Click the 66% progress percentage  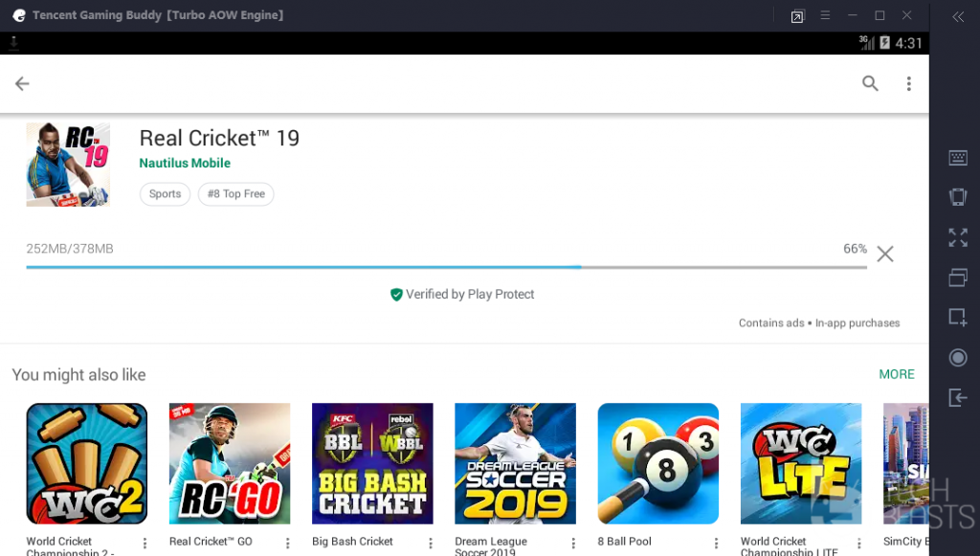(855, 249)
